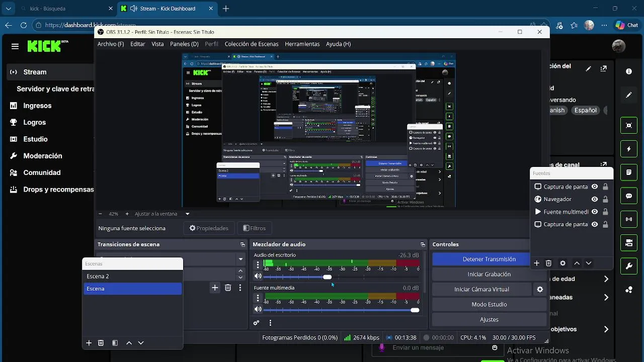Open OBS Ajustes
The height and width of the screenshot is (362, 644).
[489, 319]
